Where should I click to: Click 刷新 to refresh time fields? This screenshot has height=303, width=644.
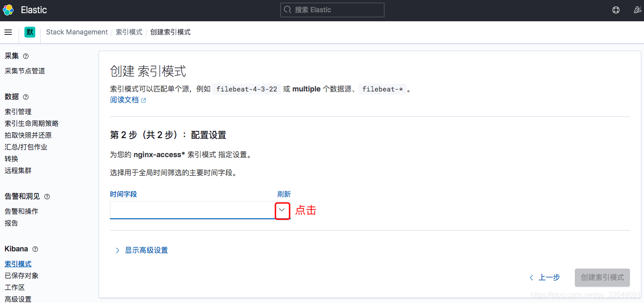284,194
